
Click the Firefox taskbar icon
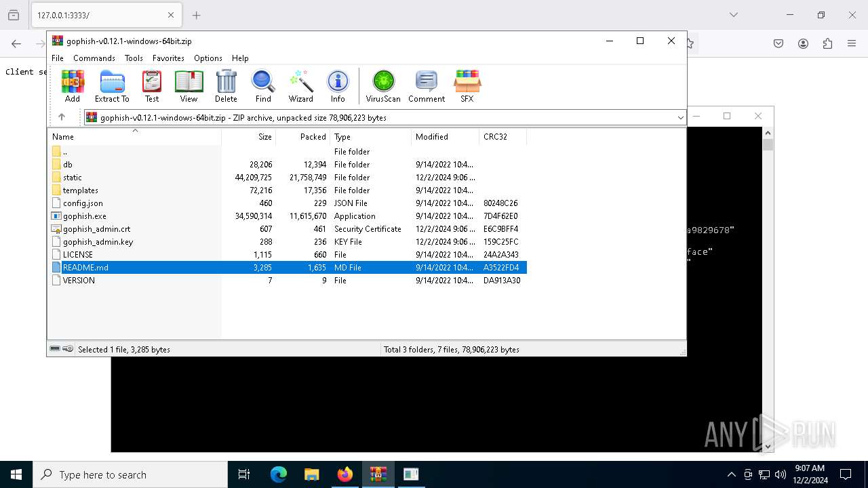click(x=344, y=474)
